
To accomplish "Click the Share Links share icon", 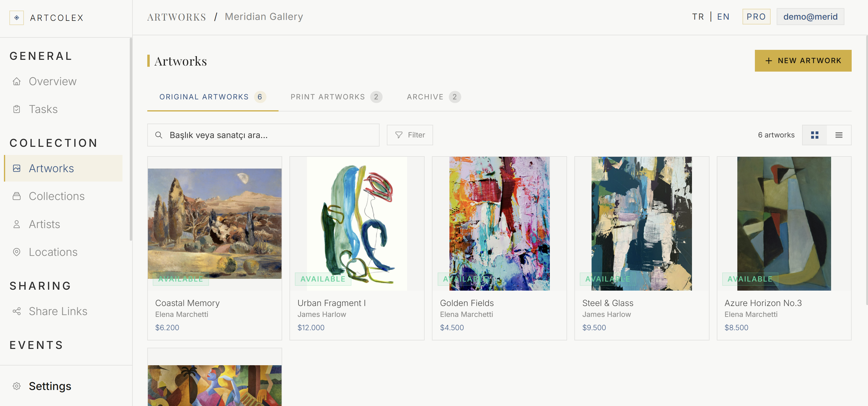I will coord(17,311).
